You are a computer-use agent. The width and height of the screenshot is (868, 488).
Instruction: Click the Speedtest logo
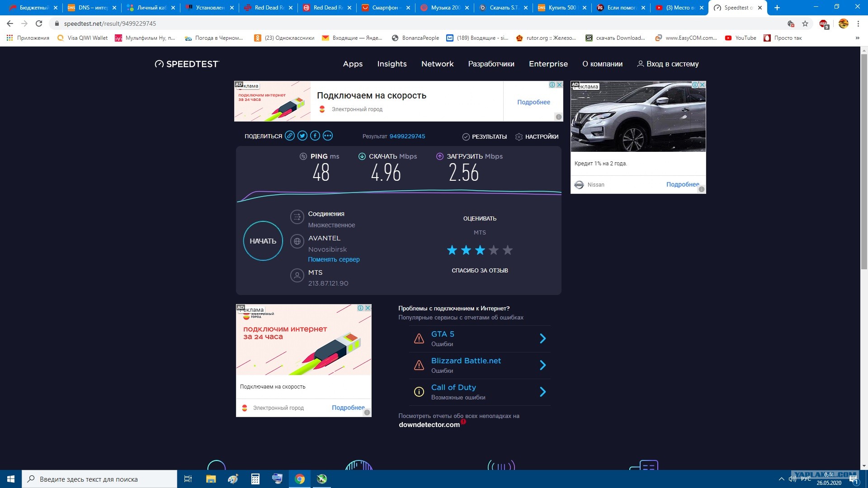point(187,64)
